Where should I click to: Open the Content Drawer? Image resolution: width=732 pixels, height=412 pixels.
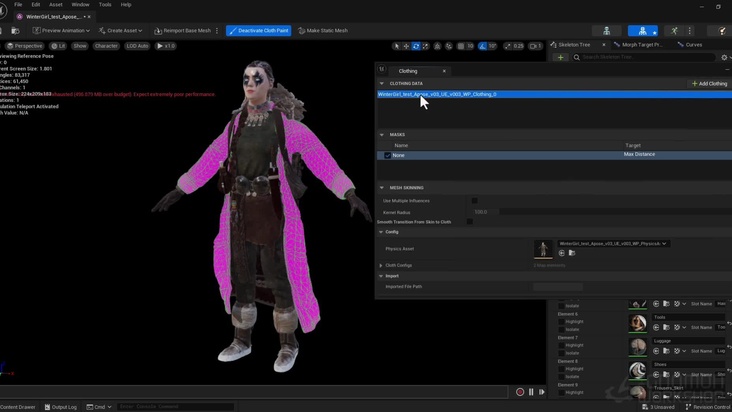click(x=18, y=407)
